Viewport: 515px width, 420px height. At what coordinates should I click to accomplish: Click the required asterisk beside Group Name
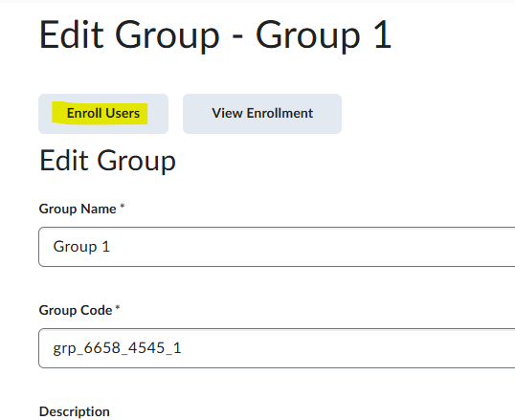click(x=123, y=207)
